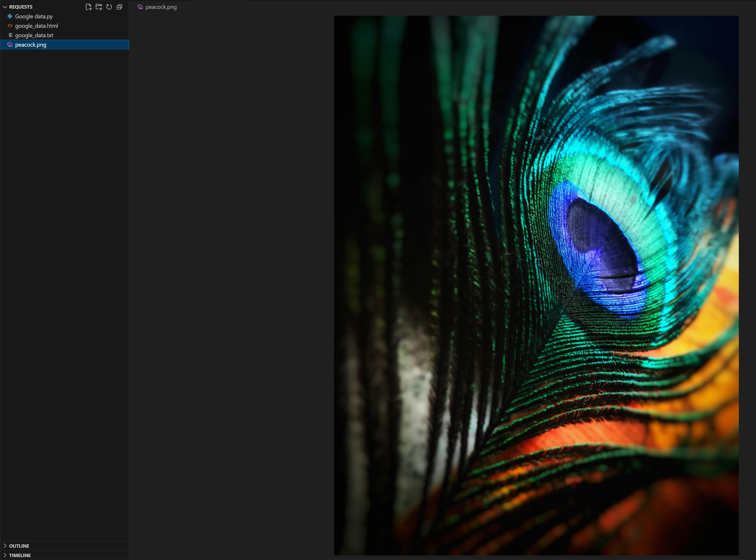Screen dimensions: 756x560
Task: Open the Google data.py file
Action: (x=34, y=16)
